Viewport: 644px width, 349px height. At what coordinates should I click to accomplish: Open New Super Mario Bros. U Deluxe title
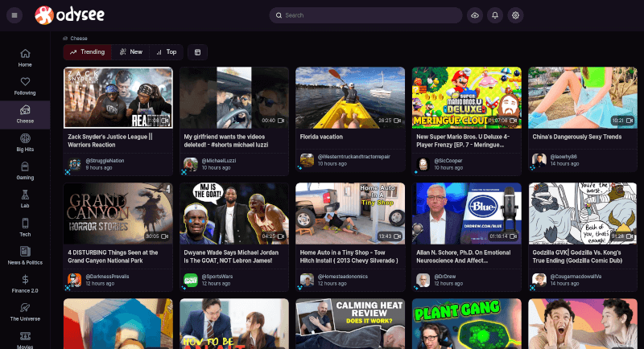click(x=463, y=141)
